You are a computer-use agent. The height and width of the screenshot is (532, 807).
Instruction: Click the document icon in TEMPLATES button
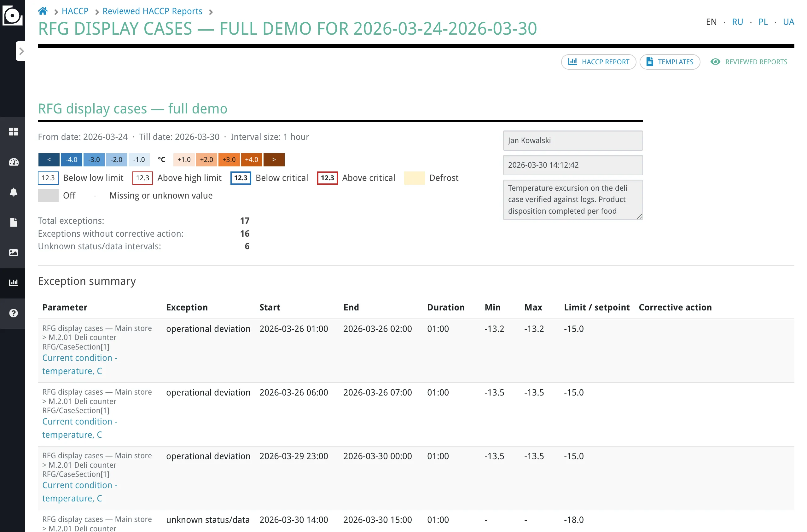(650, 62)
